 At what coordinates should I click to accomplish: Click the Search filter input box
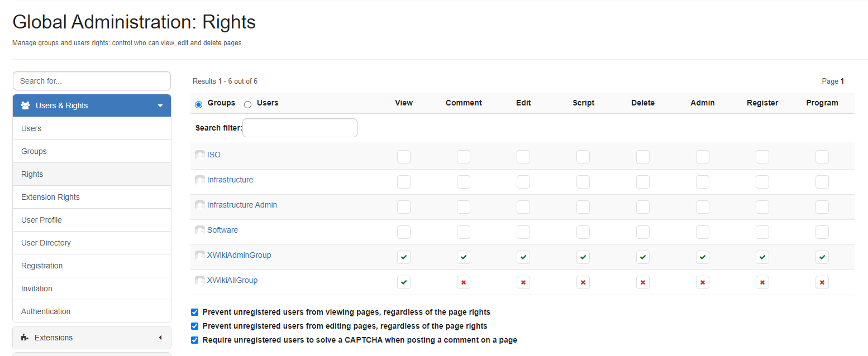point(300,128)
